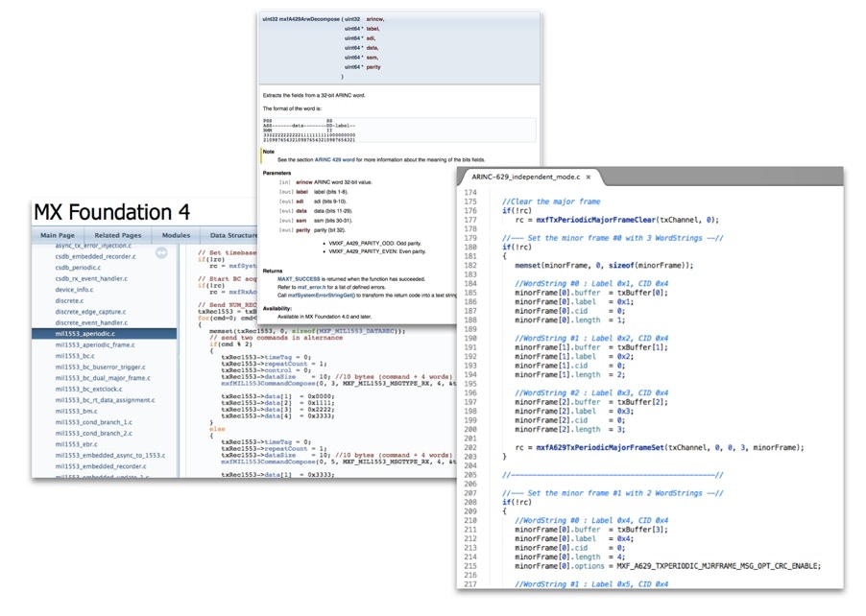
Task: Open mil1553_bc_extclock.c file
Action: [88, 390]
